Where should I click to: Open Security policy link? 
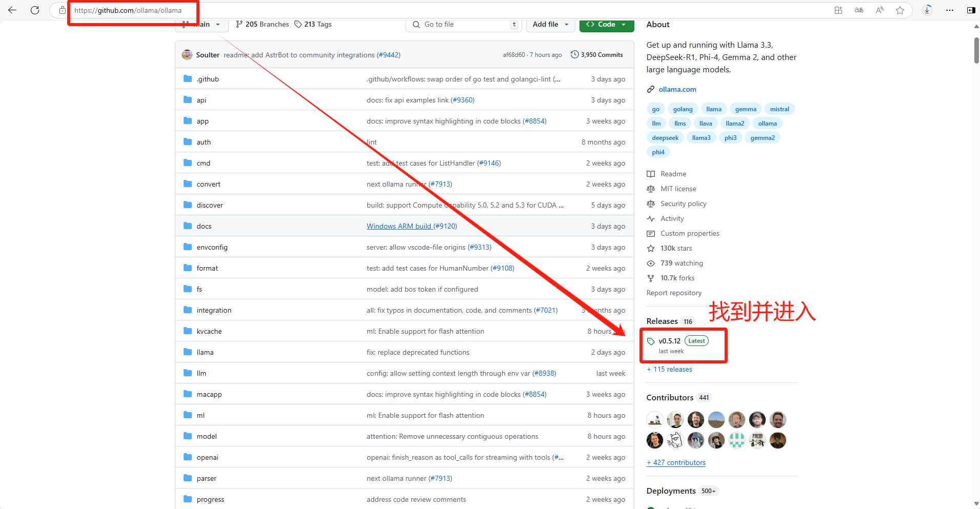coord(684,203)
